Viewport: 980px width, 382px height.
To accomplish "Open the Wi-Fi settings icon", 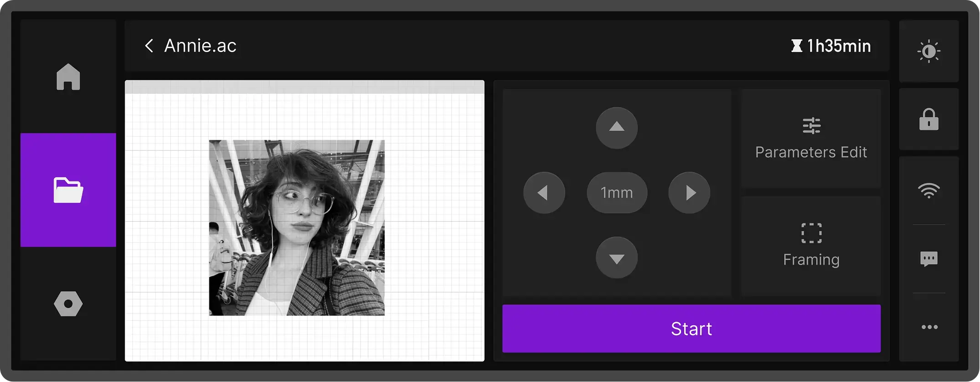I will click(929, 190).
